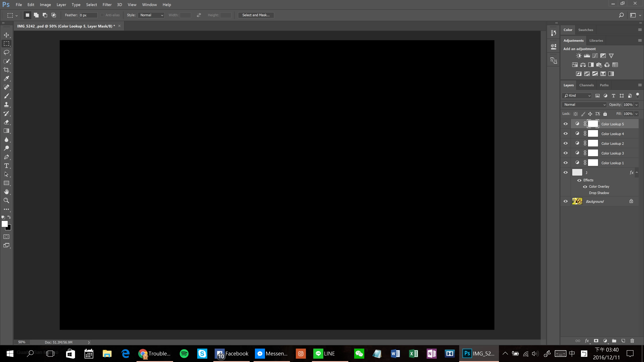Select the Eyedropper tool
This screenshot has height=362, width=644.
[x=7, y=78]
